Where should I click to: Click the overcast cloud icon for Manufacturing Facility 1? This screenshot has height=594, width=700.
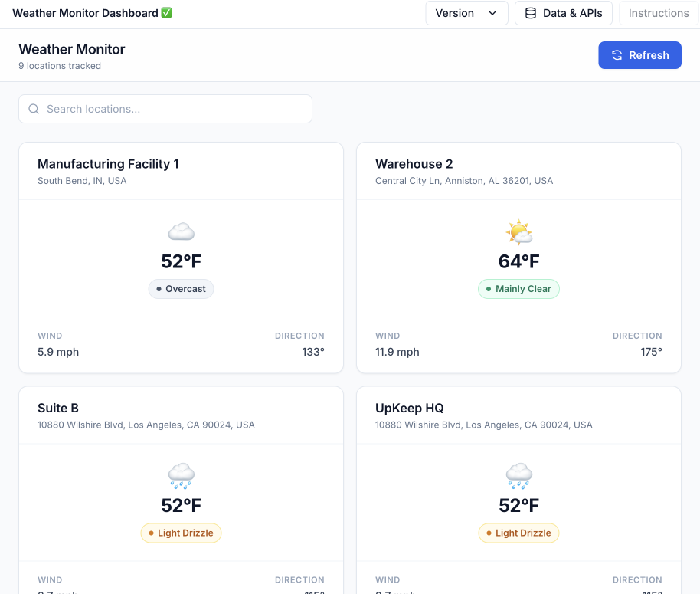click(x=182, y=231)
